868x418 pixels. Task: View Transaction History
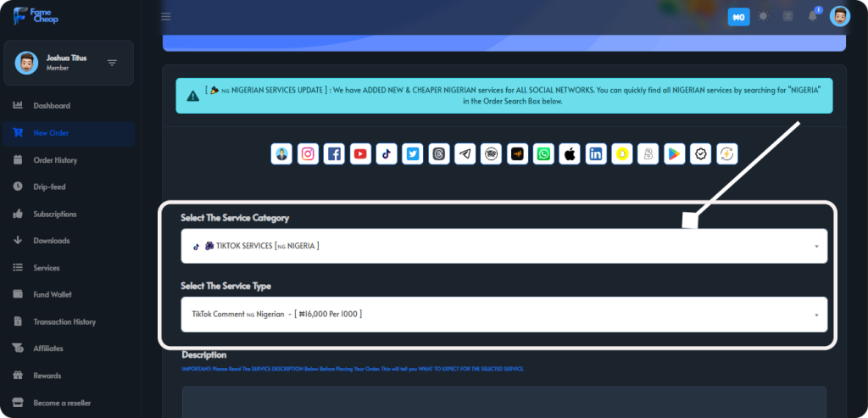(x=69, y=321)
